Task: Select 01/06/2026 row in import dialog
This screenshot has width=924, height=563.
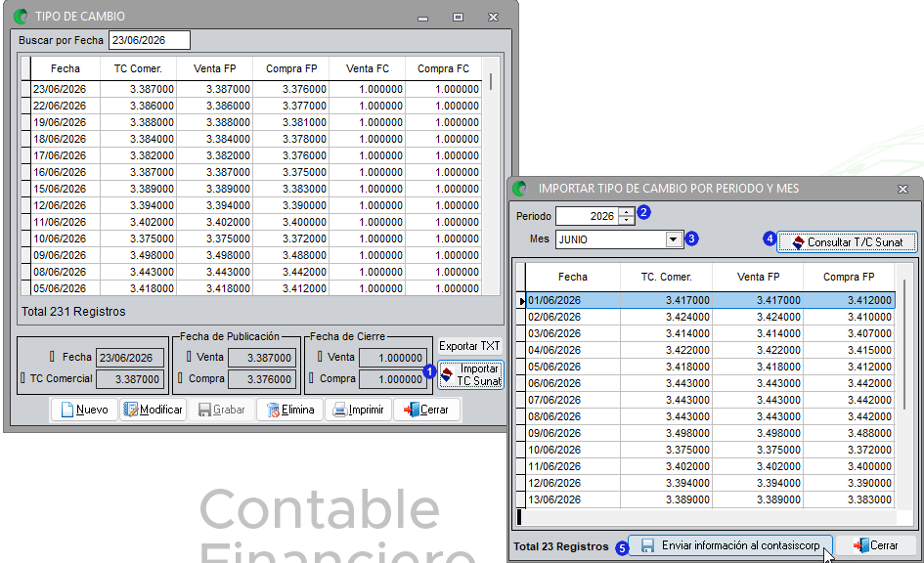Action: click(710, 300)
